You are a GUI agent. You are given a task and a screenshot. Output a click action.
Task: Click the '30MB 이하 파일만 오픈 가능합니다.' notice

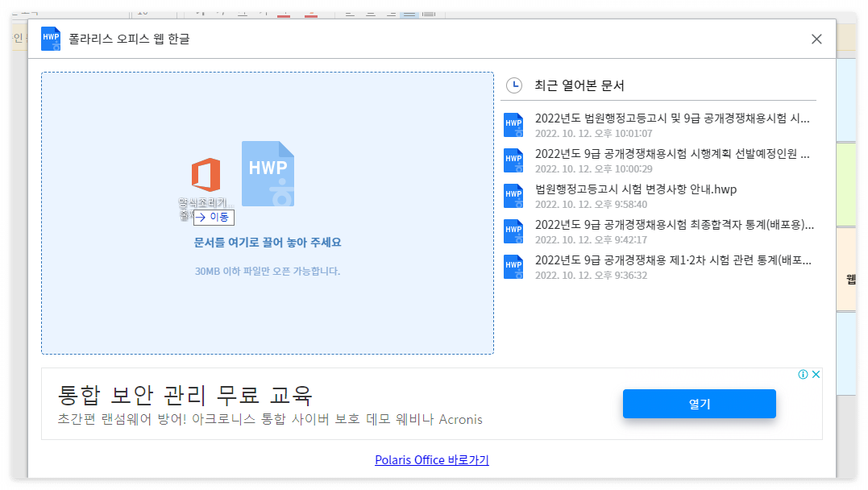tap(268, 272)
